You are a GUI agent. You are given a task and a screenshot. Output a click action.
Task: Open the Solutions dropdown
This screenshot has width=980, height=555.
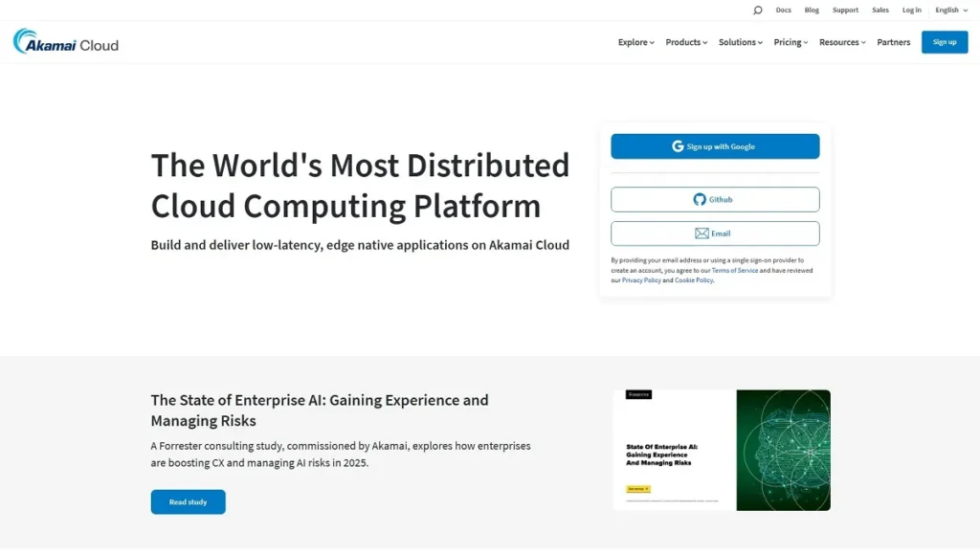tap(738, 42)
